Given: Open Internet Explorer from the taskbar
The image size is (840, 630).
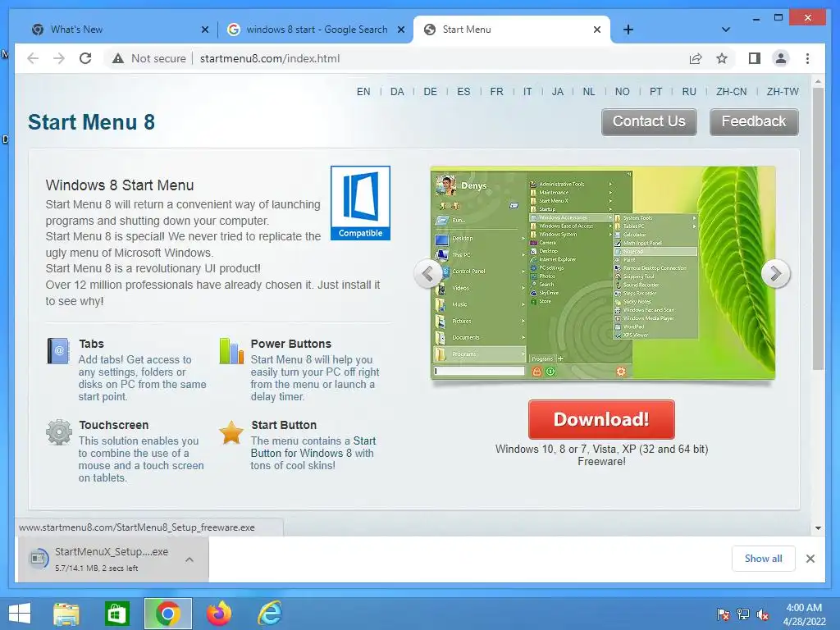Looking at the screenshot, I should (269, 614).
